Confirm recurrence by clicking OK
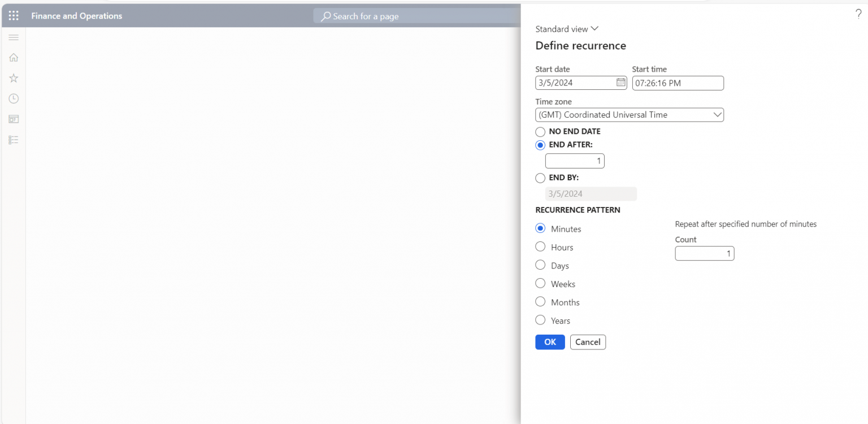Viewport: 868px width, 424px height. click(x=549, y=342)
